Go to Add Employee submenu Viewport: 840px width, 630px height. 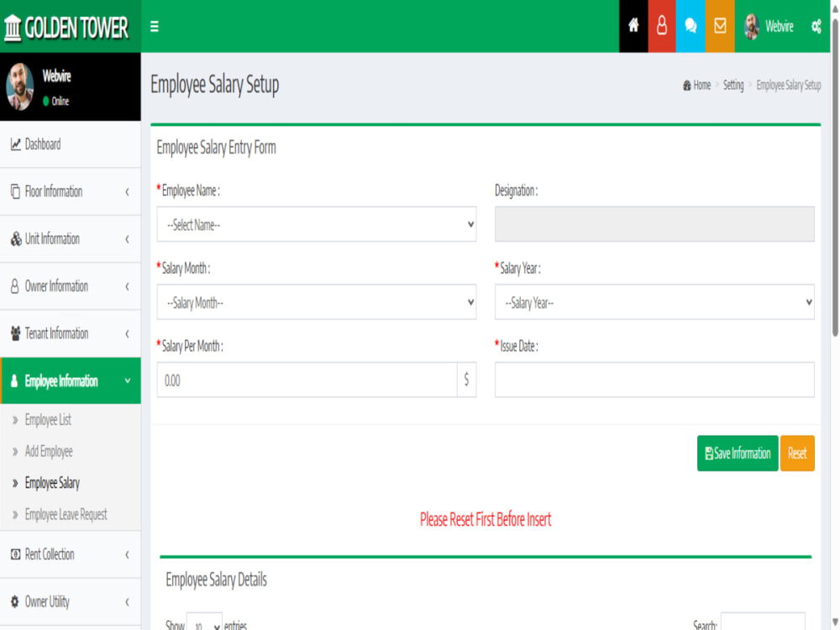click(48, 452)
